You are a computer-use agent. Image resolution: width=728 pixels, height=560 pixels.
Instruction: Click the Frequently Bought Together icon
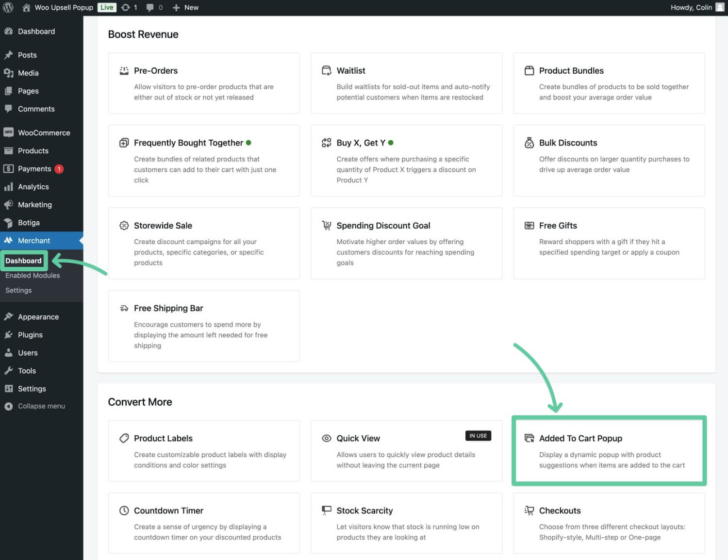(x=124, y=143)
